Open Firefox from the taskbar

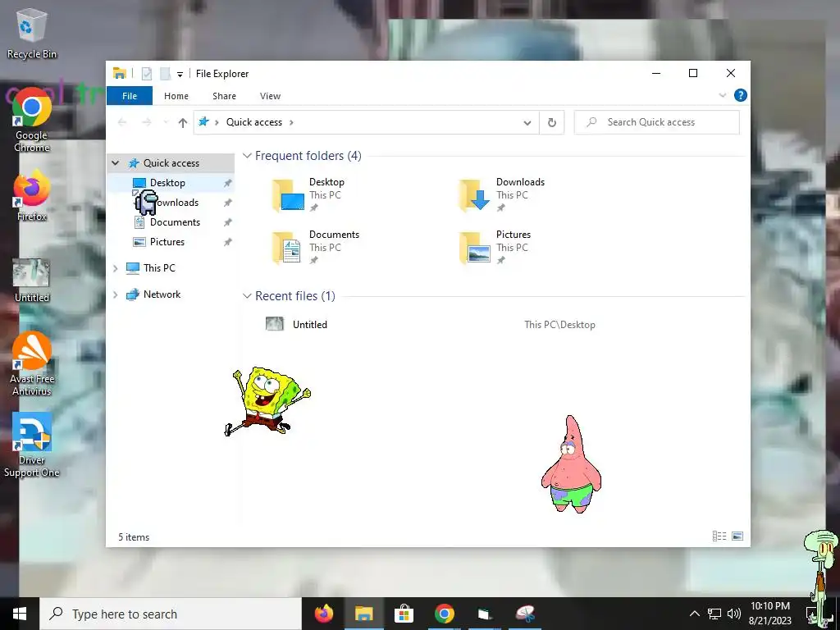[x=323, y=614]
